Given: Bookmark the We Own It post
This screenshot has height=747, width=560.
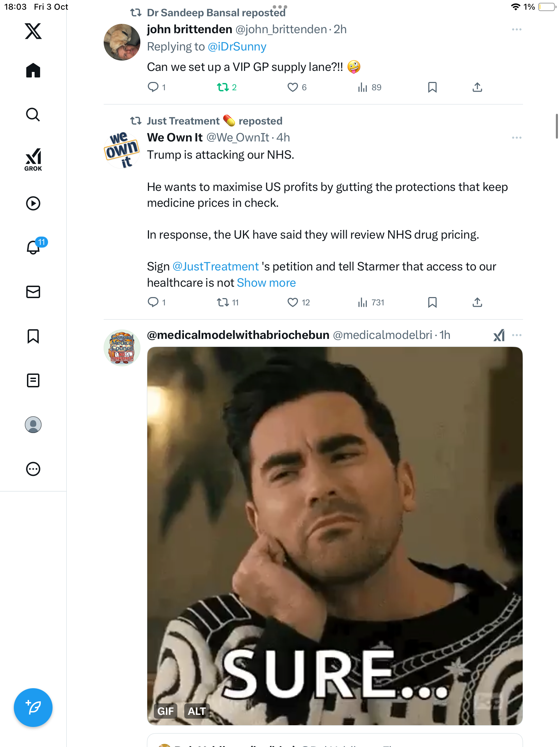Looking at the screenshot, I should [432, 303].
